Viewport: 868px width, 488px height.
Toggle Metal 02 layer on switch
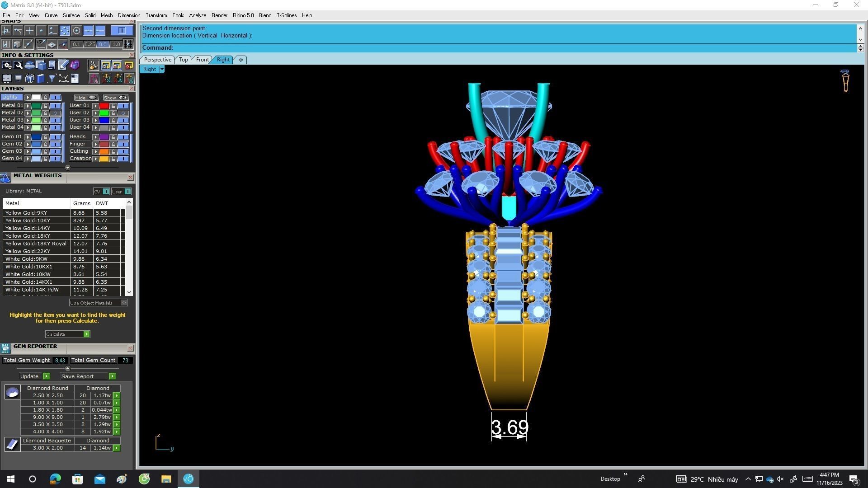(55, 113)
